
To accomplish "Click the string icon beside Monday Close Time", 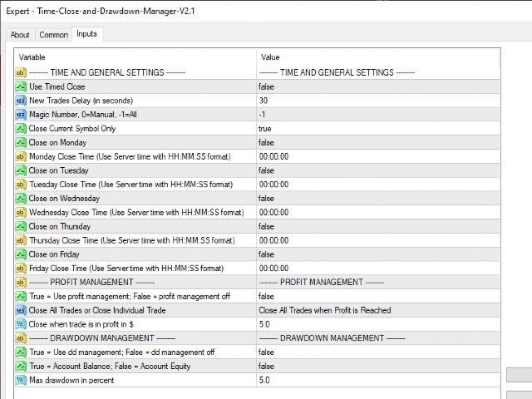I will point(21,156).
